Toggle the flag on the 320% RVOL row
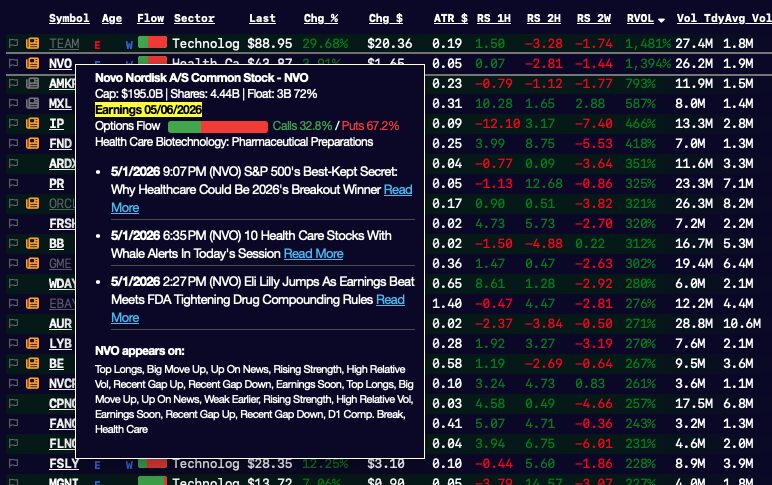The image size is (772, 485). click(13, 224)
